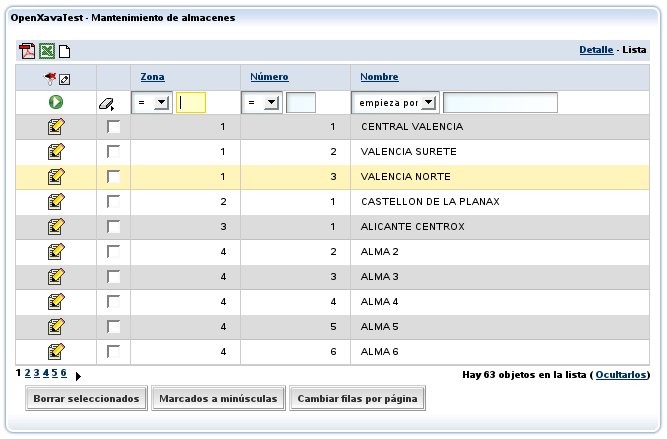This screenshot has height=439, width=667.
Task: Expand the Nombre 'empieza por' dropdown
Action: [x=395, y=102]
